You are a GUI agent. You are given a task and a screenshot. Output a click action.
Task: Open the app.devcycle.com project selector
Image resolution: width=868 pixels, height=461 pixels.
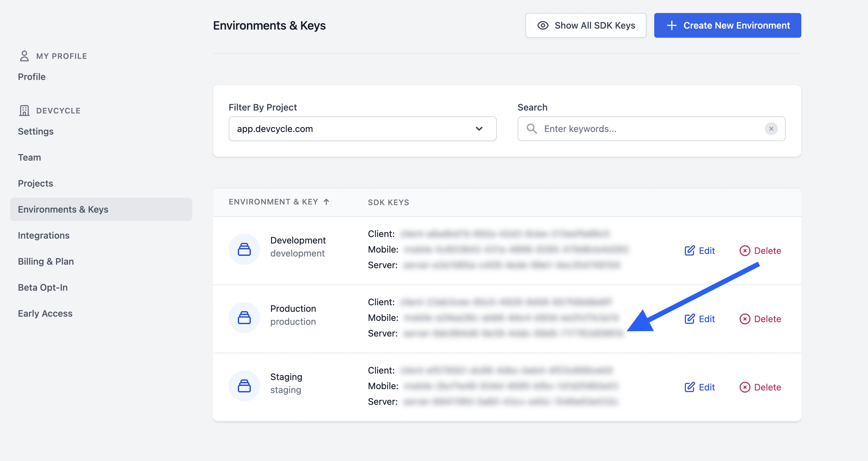(x=362, y=128)
